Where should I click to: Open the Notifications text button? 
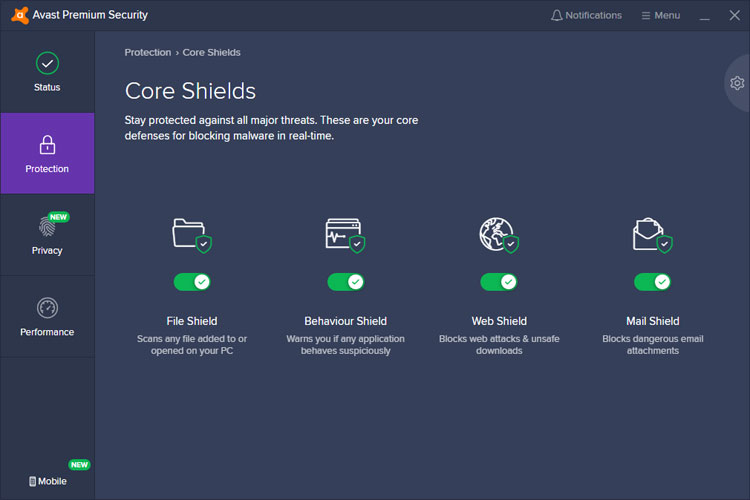pyautogui.click(x=594, y=15)
